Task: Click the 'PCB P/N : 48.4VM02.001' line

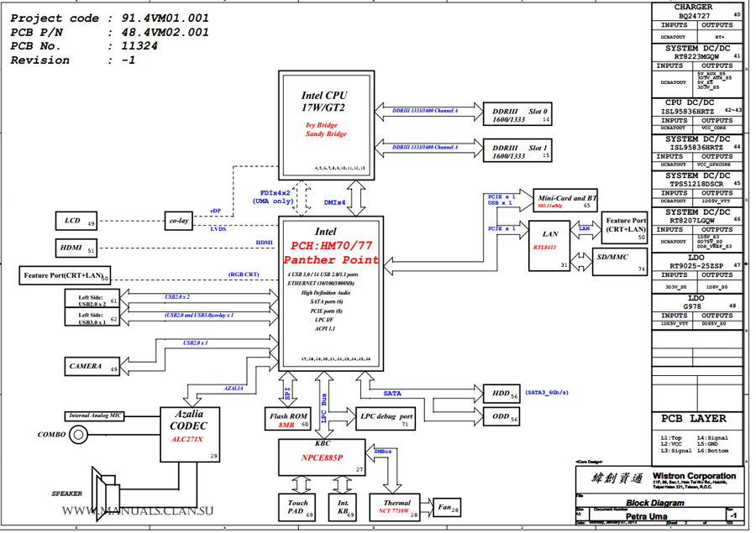Action: point(110,32)
